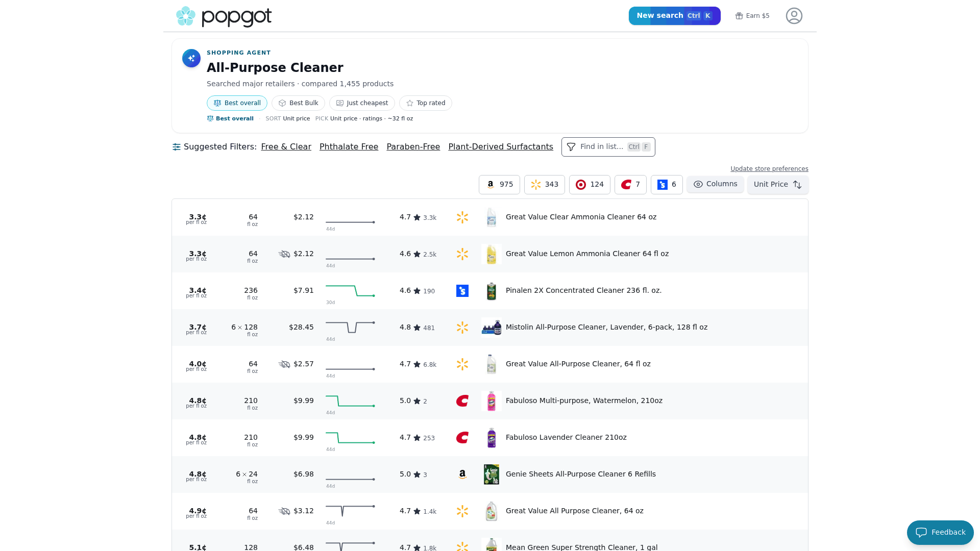This screenshot has width=980, height=551.
Task: Click Genie Sheets All-Purpose Cleaner 6 Refills
Action: (x=580, y=474)
